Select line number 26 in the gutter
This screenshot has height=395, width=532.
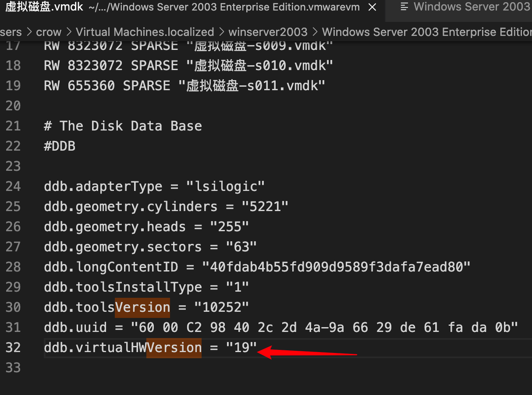13,226
